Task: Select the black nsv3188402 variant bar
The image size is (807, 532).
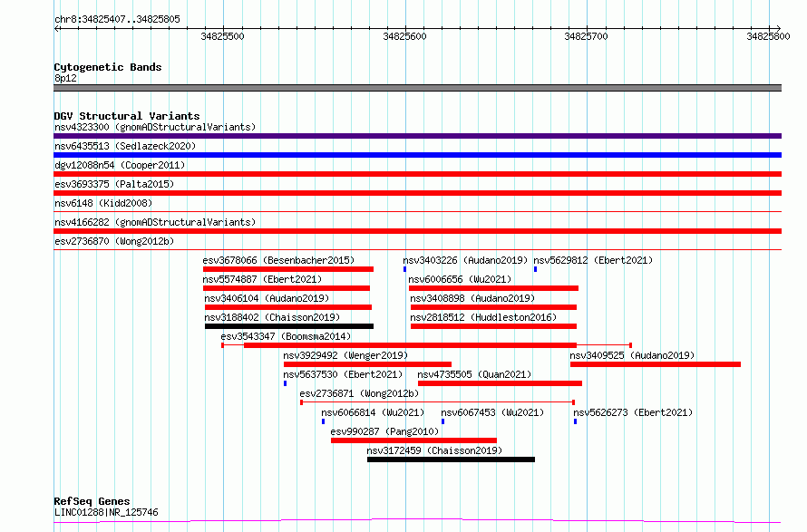Action: pos(289,326)
